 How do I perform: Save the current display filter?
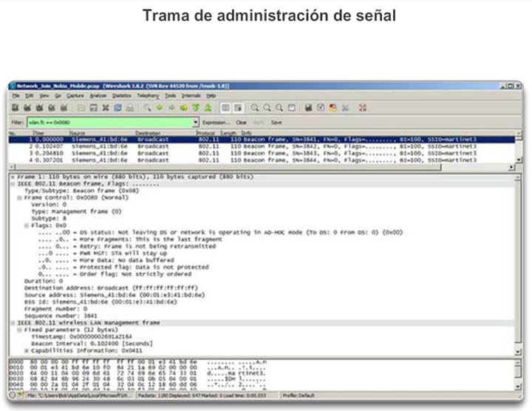(276, 123)
